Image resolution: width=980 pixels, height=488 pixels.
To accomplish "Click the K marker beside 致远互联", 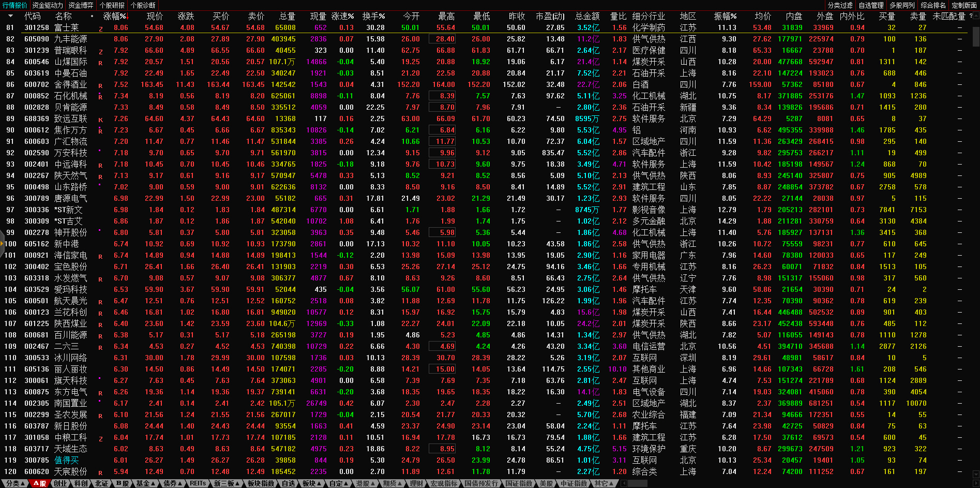I will tap(100, 120).
